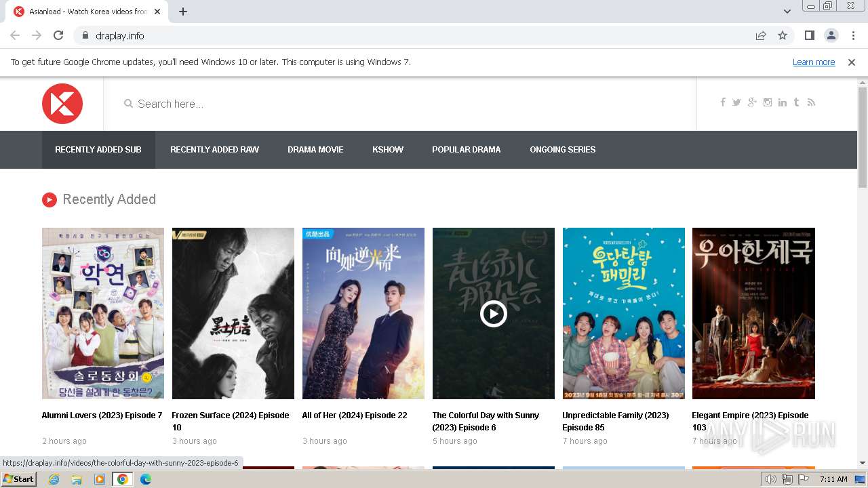The width and height of the screenshot is (868, 488).
Task: Play The Colorful Day with Sunny video
Action: coord(494,314)
